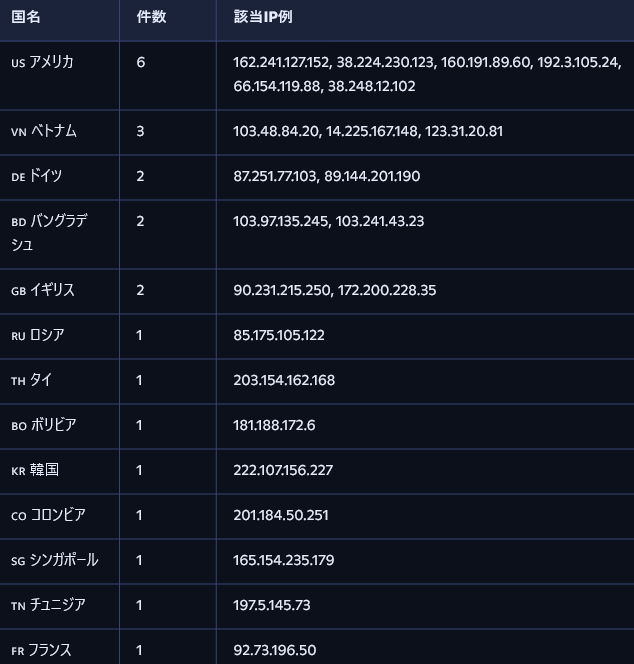Click the 件数 column header
634x664 pixels.
[151, 17]
